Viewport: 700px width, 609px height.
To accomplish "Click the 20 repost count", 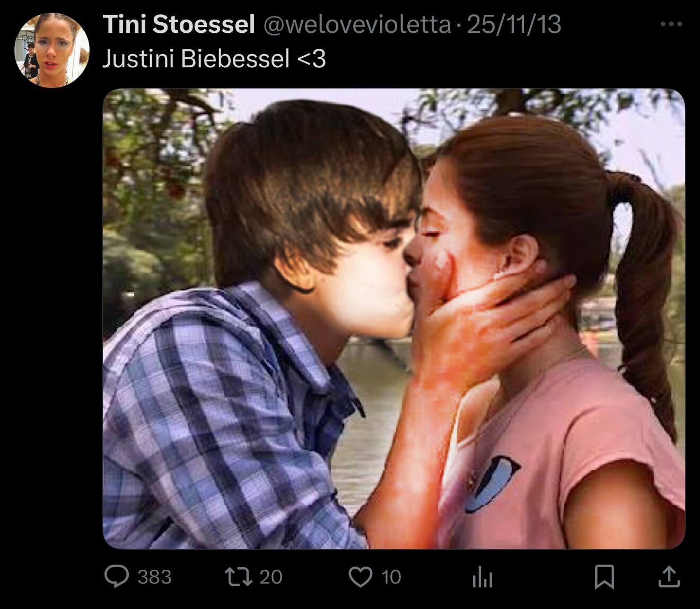I will point(271,577).
